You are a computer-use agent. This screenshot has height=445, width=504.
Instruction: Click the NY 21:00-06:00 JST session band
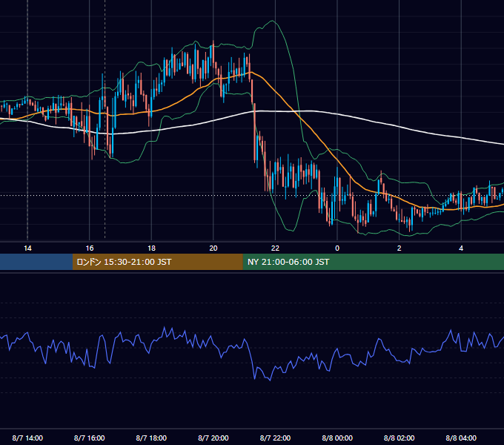(373, 262)
